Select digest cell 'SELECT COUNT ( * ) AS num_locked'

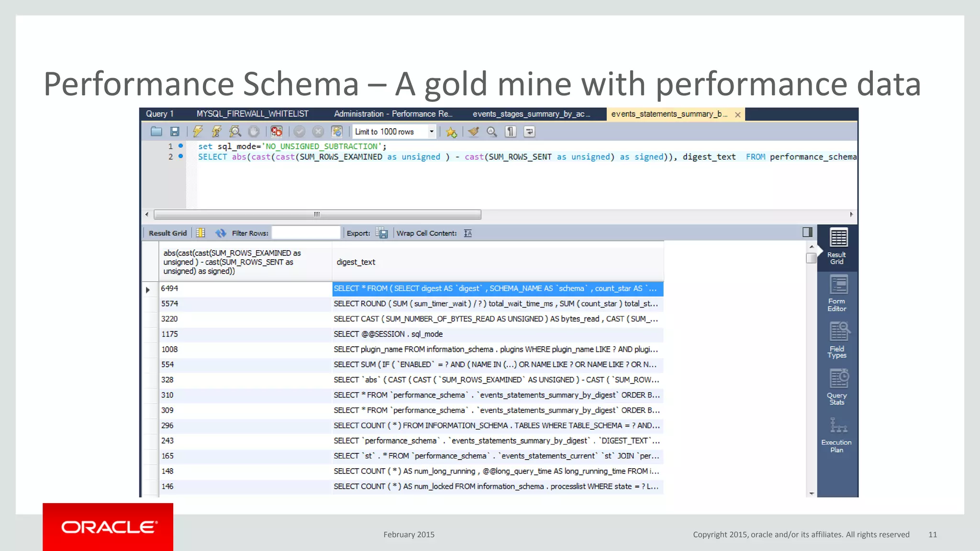click(x=498, y=486)
